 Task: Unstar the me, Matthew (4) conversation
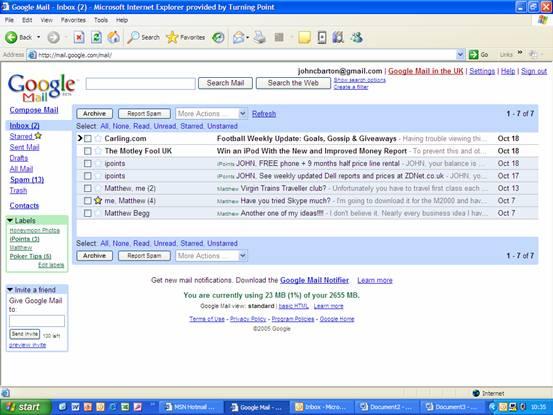(98, 201)
